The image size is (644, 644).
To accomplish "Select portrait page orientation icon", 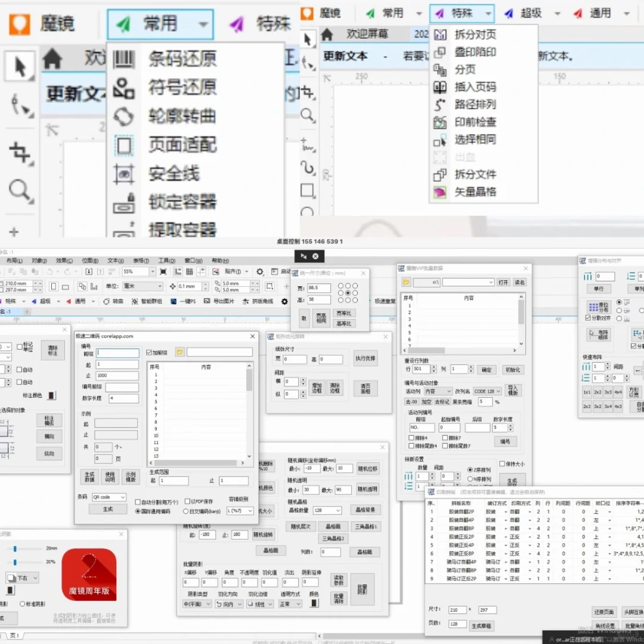I will [x=54, y=286].
